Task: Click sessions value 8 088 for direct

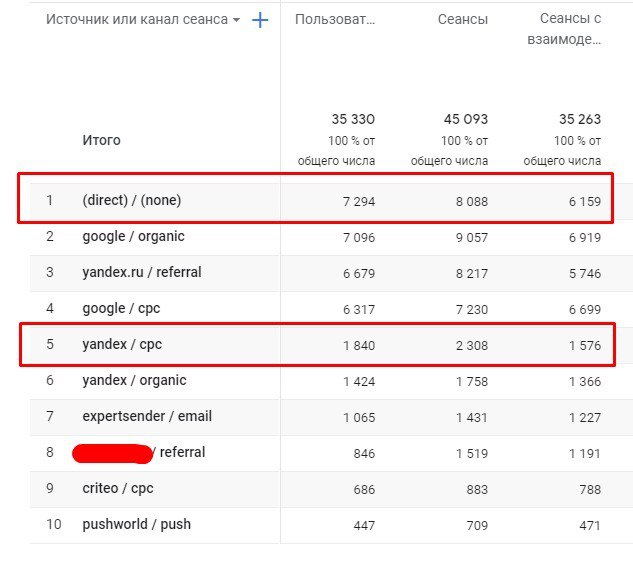Action: click(472, 201)
